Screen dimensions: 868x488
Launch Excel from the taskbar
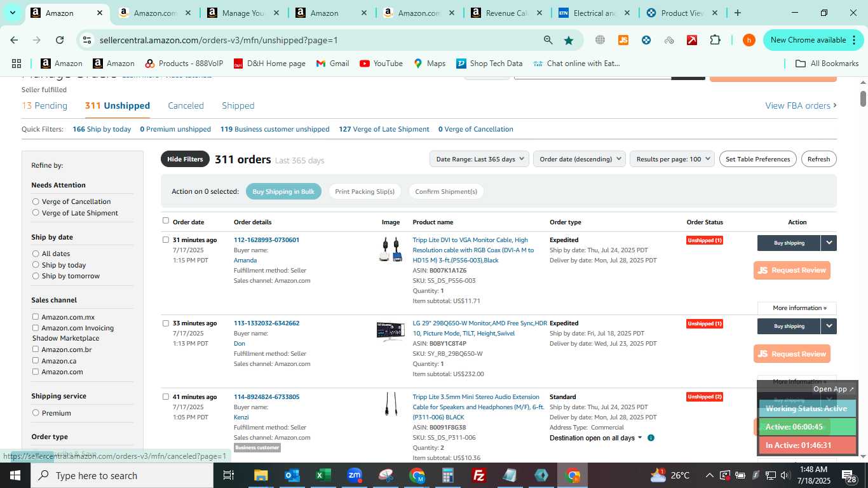(x=323, y=475)
